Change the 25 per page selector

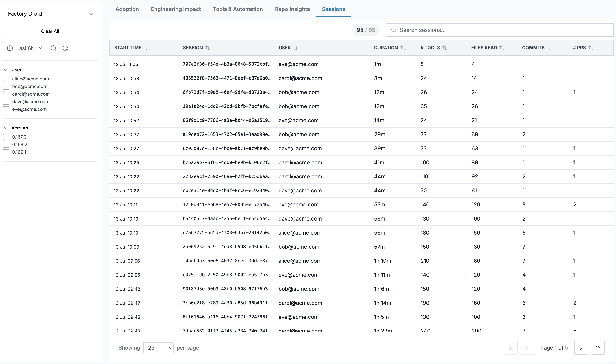[158, 347]
